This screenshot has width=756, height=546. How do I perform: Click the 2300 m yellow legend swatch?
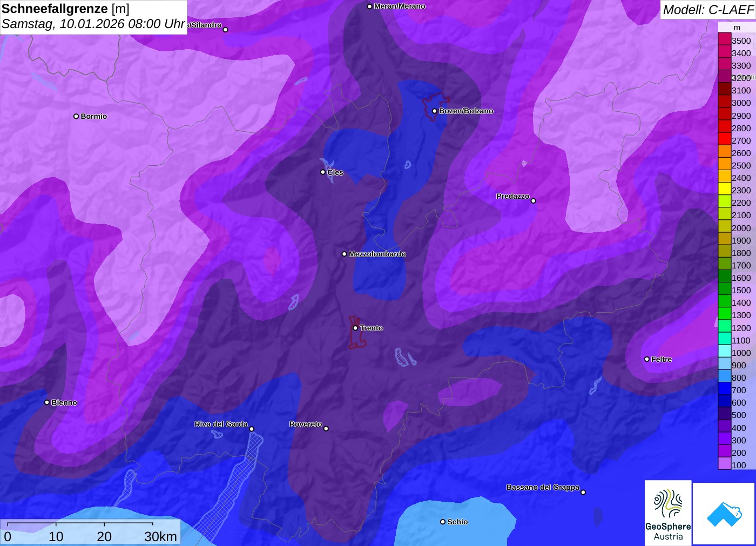724,188
